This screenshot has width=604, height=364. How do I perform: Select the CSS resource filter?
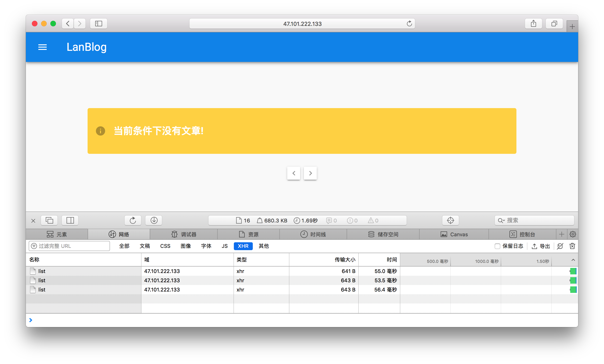(165, 246)
